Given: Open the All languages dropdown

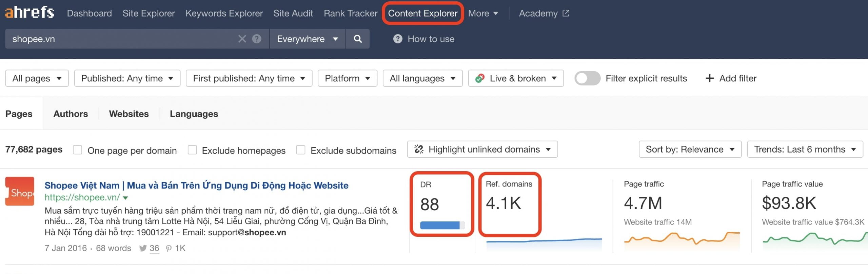Looking at the screenshot, I should (422, 78).
